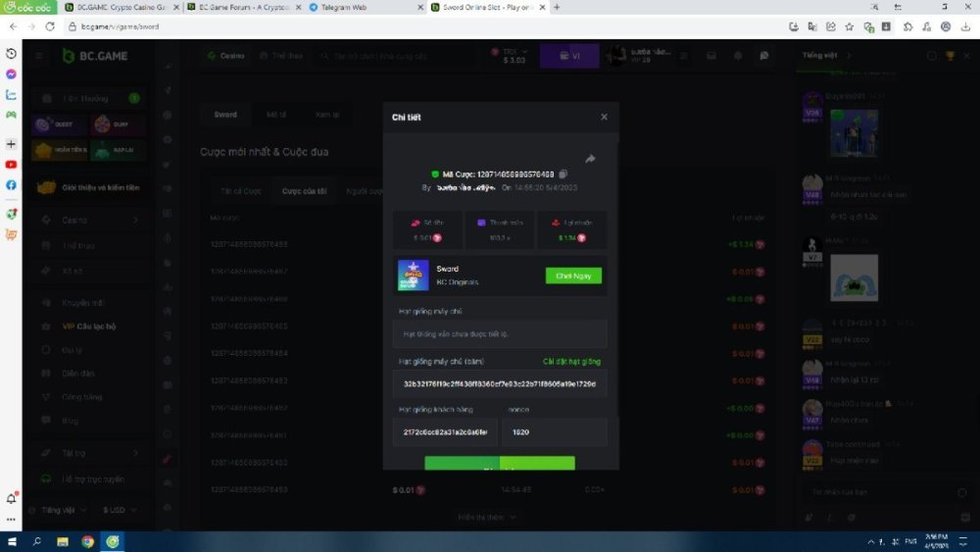Open the Tiếng Việt language dropdown
The height and width of the screenshot is (552, 980).
tap(64, 510)
